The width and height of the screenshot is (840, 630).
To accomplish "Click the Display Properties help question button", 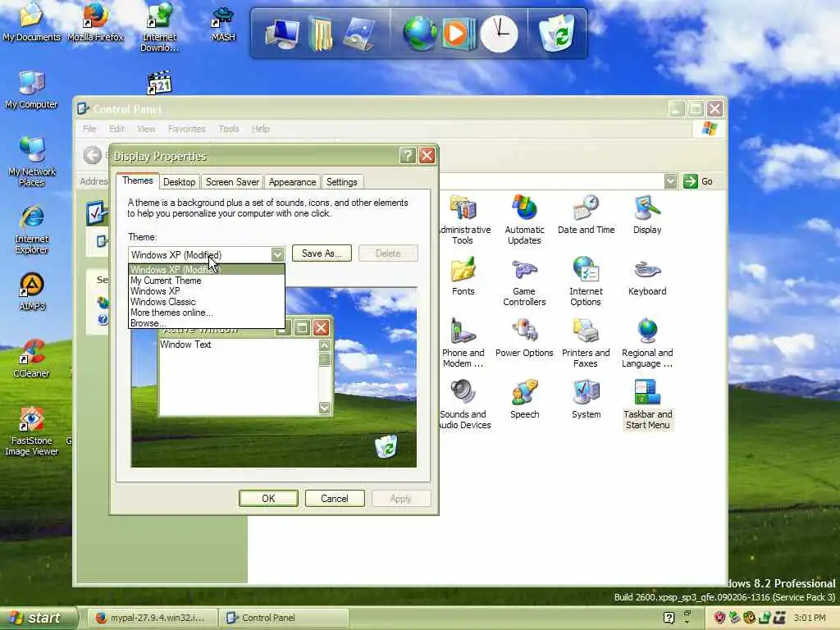I will tap(407, 155).
